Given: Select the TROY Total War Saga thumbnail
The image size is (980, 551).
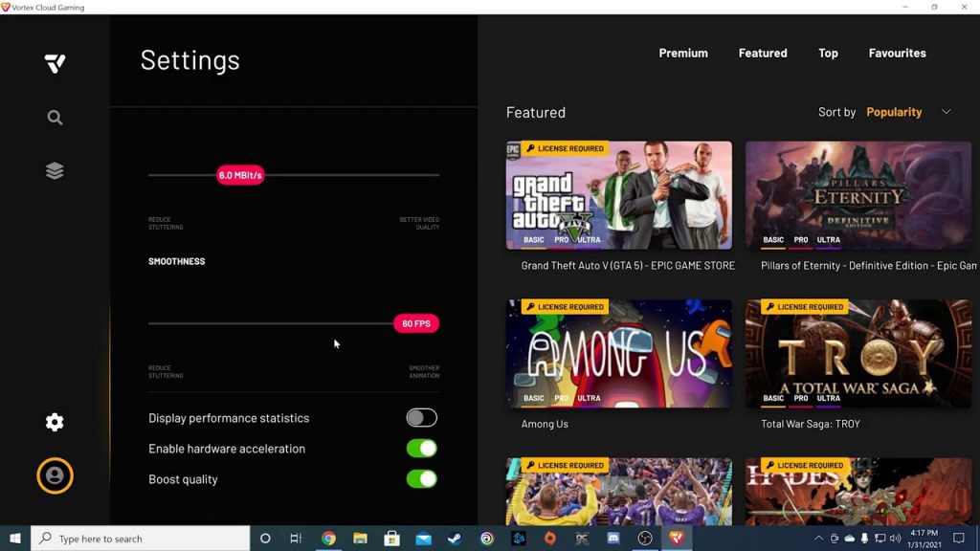Looking at the screenshot, I should 858,354.
